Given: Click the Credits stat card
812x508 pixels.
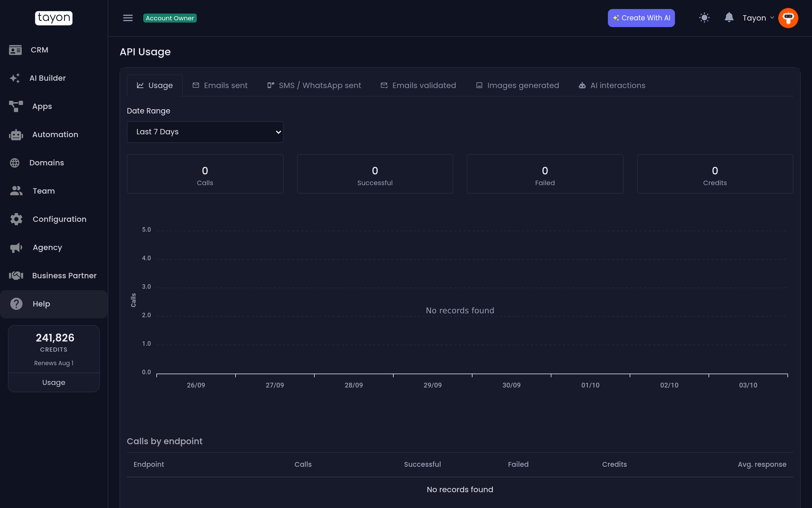Looking at the screenshot, I should click(x=715, y=174).
